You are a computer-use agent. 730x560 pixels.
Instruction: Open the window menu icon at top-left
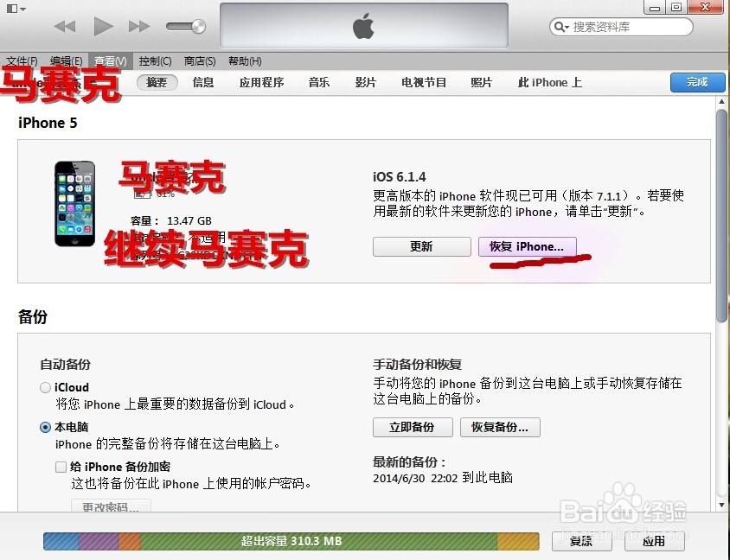click(16, 9)
